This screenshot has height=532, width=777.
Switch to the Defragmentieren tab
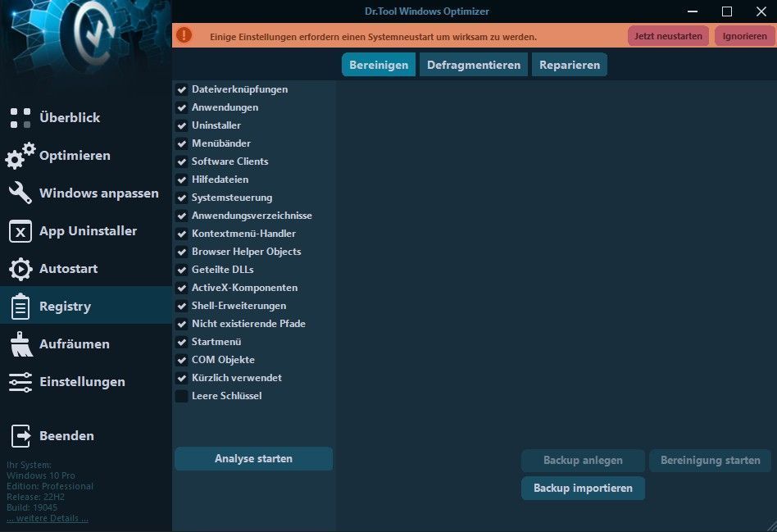[x=474, y=65]
